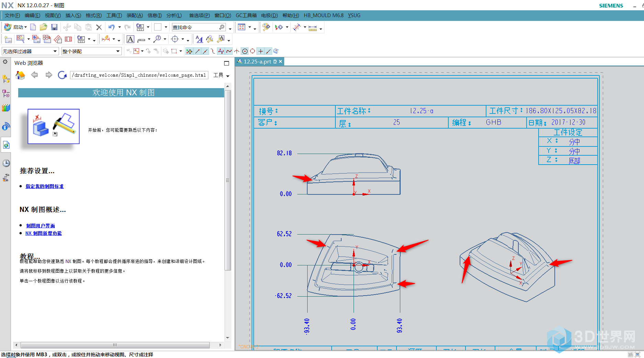Viewport: 644px width, 358px height.
Task: Open the 整个装配 scope dropdown
Action: 92,51
